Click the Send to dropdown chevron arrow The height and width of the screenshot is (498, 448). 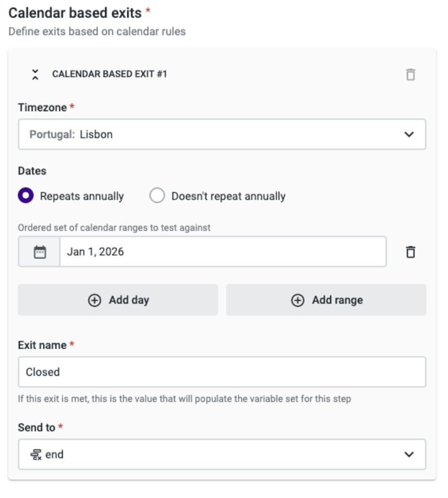tap(409, 454)
